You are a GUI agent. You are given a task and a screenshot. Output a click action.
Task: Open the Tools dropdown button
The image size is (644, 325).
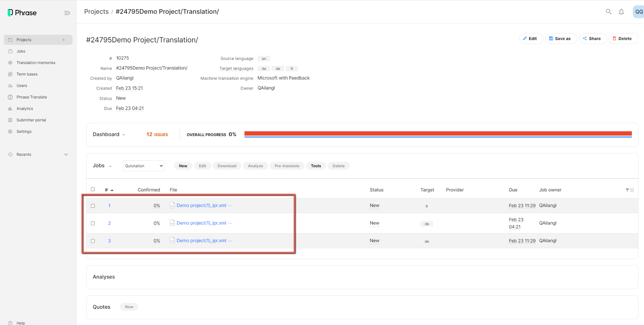(316, 166)
